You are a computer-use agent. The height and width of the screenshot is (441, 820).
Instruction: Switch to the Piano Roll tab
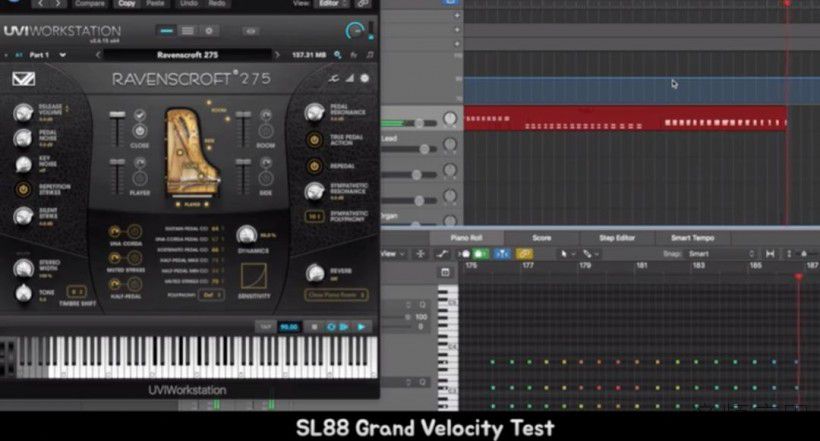tap(466, 238)
